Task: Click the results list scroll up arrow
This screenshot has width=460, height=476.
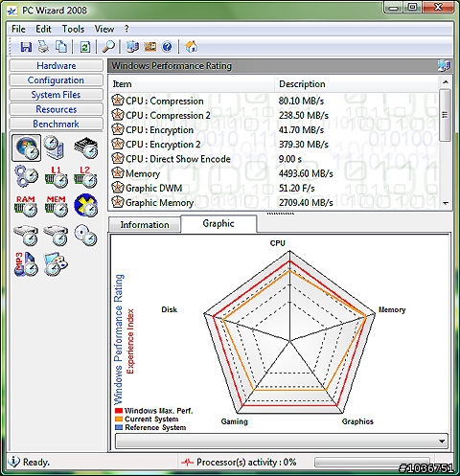Action: tap(446, 82)
